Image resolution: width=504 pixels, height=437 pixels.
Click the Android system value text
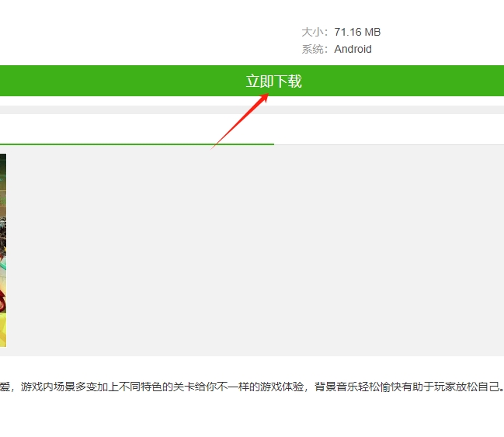point(353,49)
